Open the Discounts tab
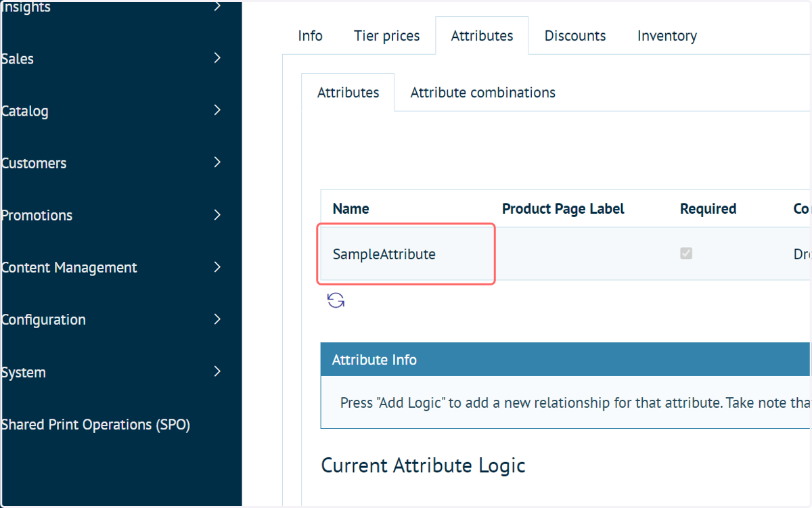812x508 pixels. click(x=575, y=36)
